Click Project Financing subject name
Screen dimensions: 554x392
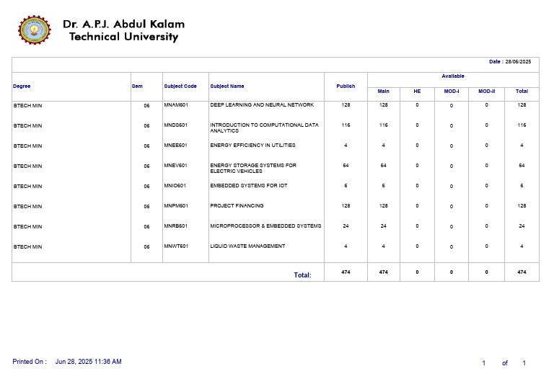pyautogui.click(x=237, y=205)
